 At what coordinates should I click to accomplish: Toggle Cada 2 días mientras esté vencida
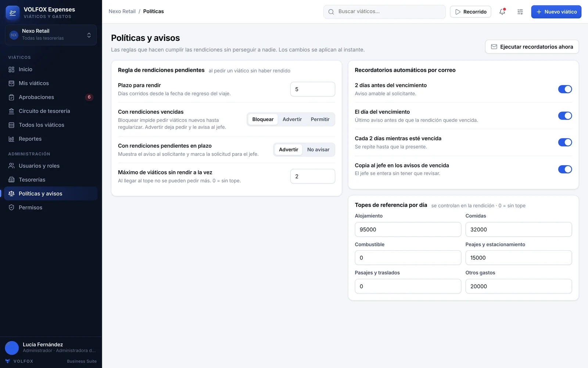pos(565,142)
